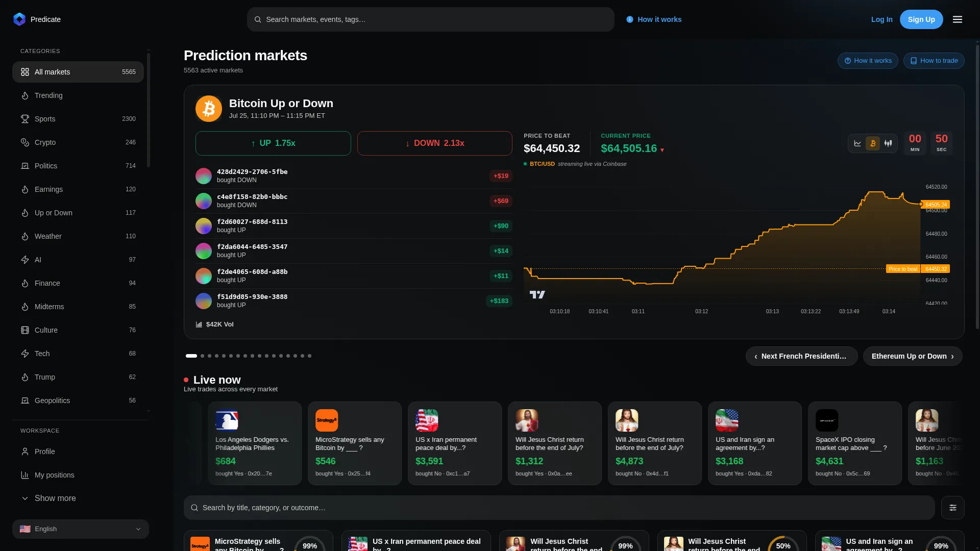The height and width of the screenshot is (551, 980).
Task: Click trade row c4e8f158-82b0-bbbc
Action: (354, 201)
